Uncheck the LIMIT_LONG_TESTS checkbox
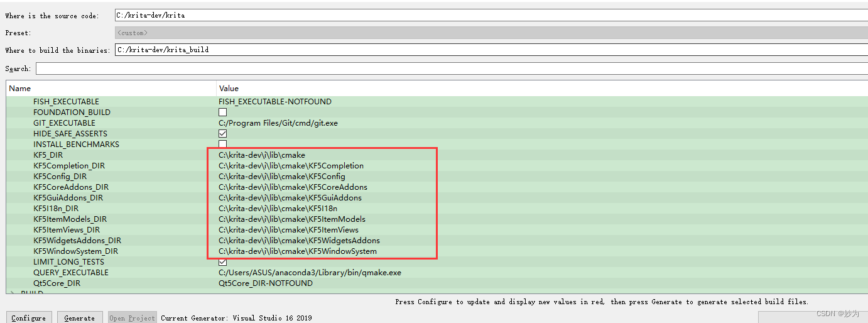The width and height of the screenshot is (868, 323). pyautogui.click(x=222, y=261)
